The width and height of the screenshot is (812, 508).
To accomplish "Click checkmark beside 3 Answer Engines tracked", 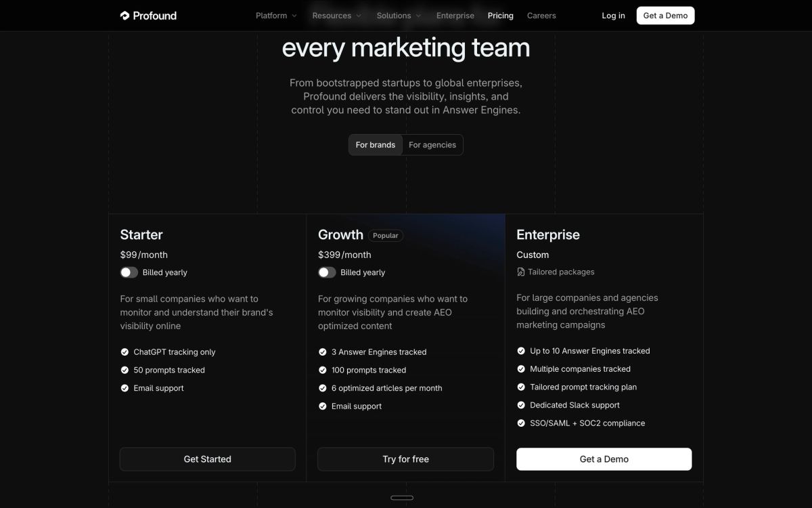I will point(323,352).
